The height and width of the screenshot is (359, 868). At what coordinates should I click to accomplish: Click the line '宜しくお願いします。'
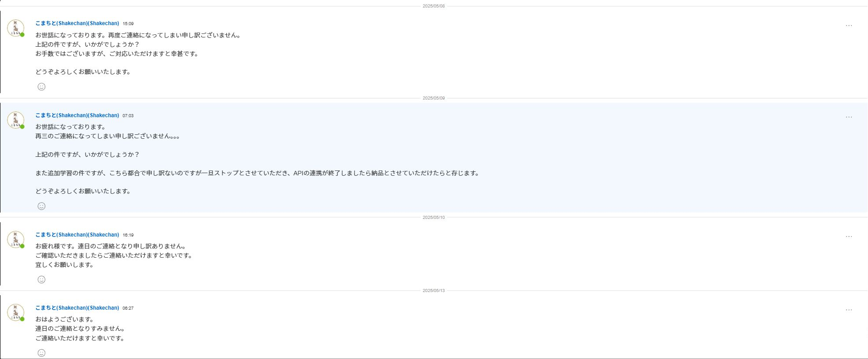pyautogui.click(x=65, y=265)
